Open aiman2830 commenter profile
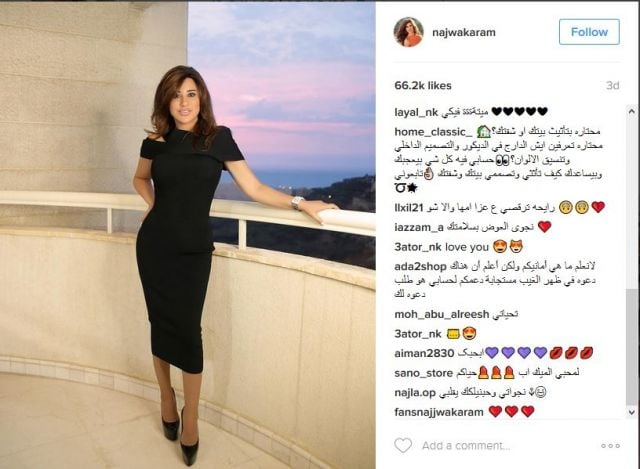640x469 pixels. click(x=424, y=353)
